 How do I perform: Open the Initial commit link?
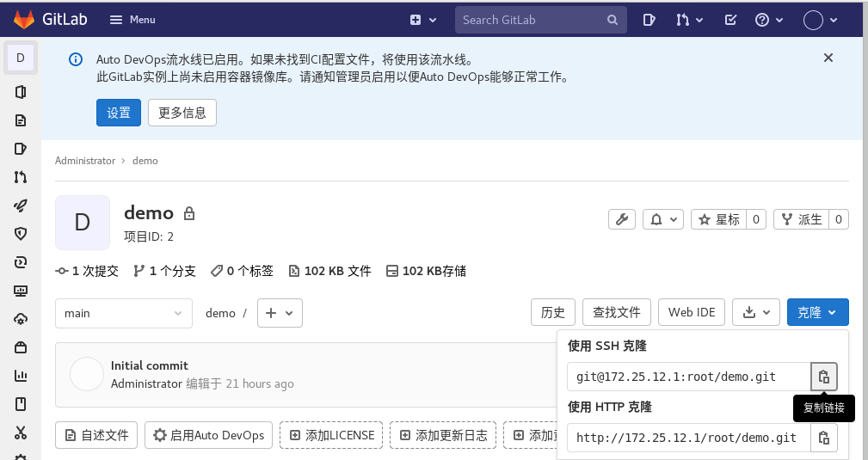[x=150, y=365]
